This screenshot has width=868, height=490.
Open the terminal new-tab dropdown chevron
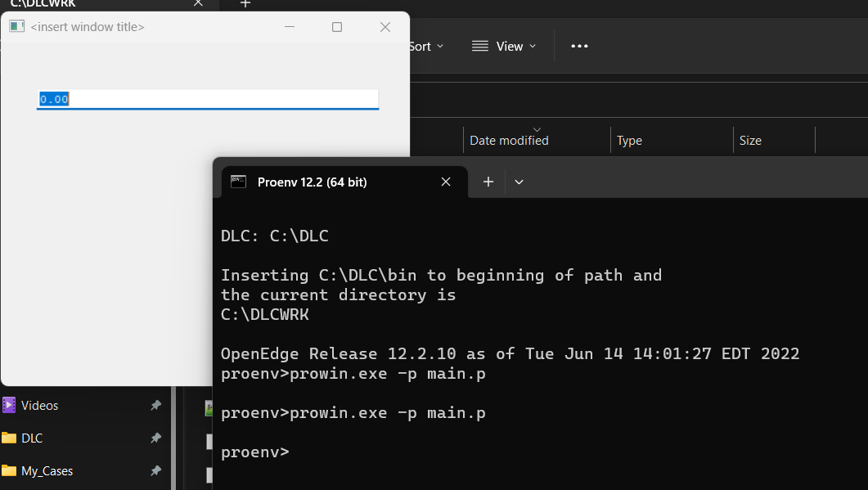[519, 182]
